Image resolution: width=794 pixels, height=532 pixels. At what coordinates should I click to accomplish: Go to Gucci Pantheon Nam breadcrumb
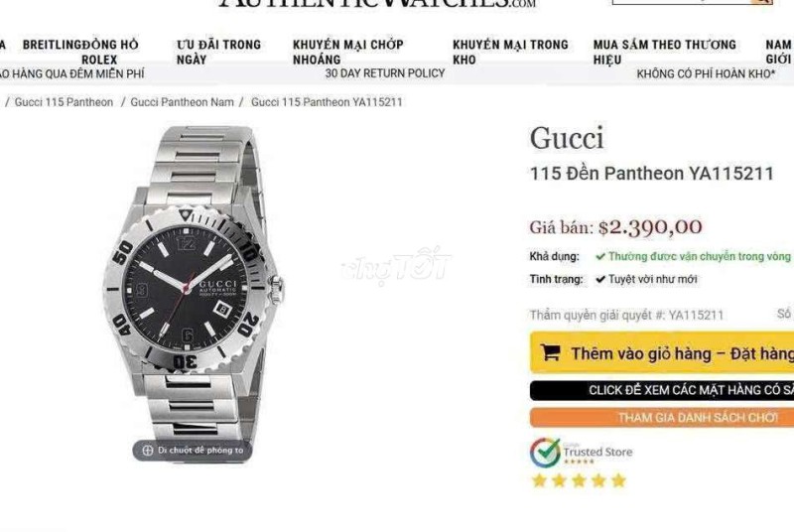183,102
